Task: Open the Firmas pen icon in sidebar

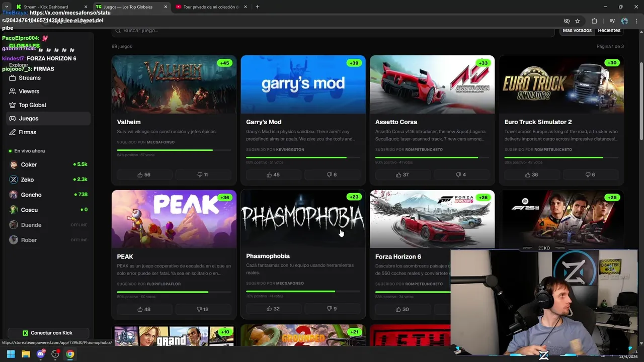Action: click(13, 132)
